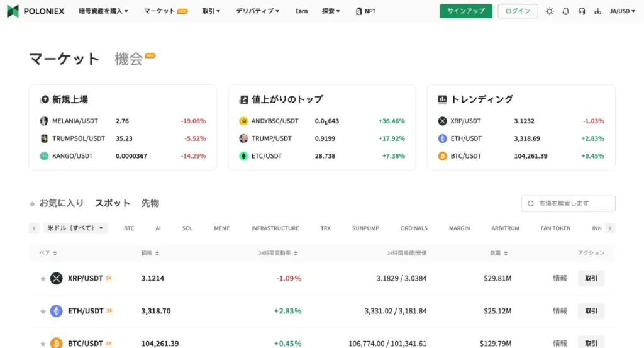
Task: Open the headset support icon
Action: [582, 11]
